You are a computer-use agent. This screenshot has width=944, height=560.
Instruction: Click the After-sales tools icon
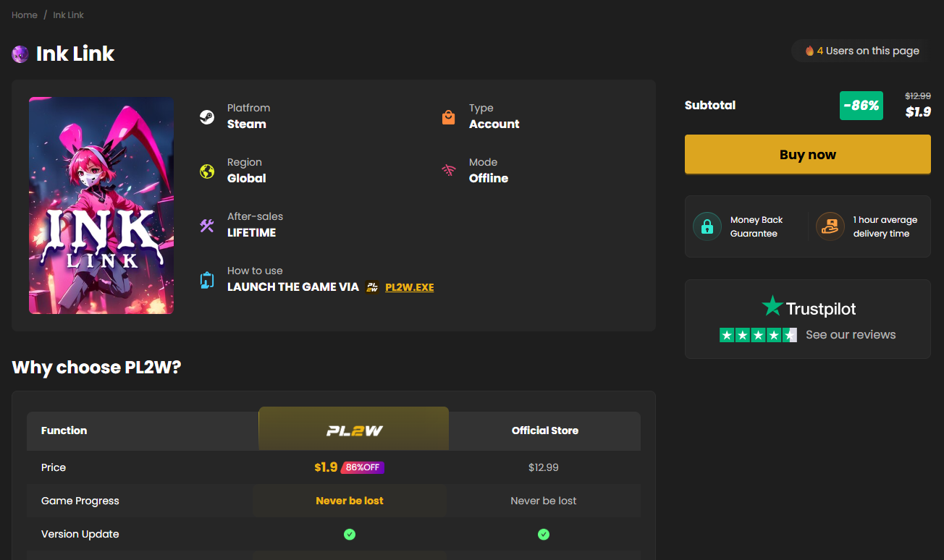pos(207,226)
